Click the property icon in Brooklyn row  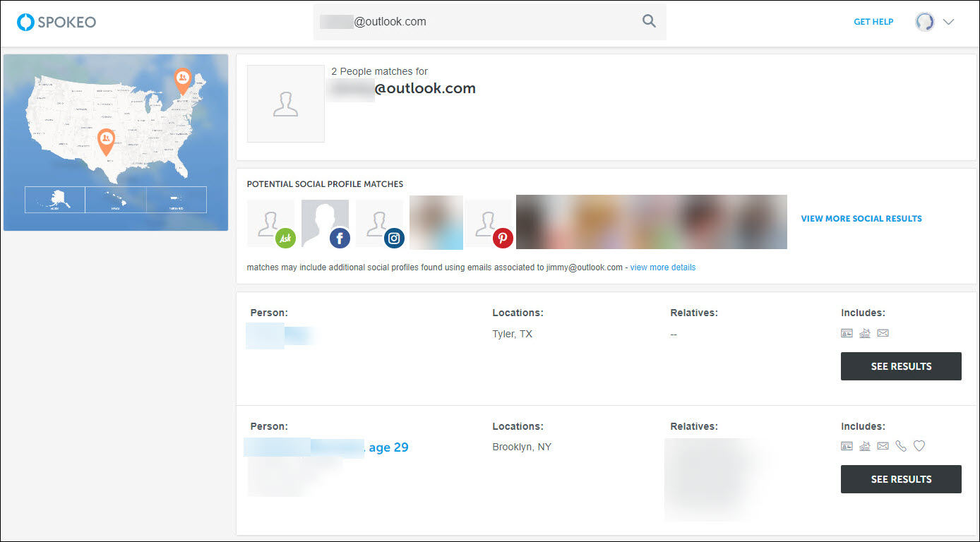tap(865, 446)
